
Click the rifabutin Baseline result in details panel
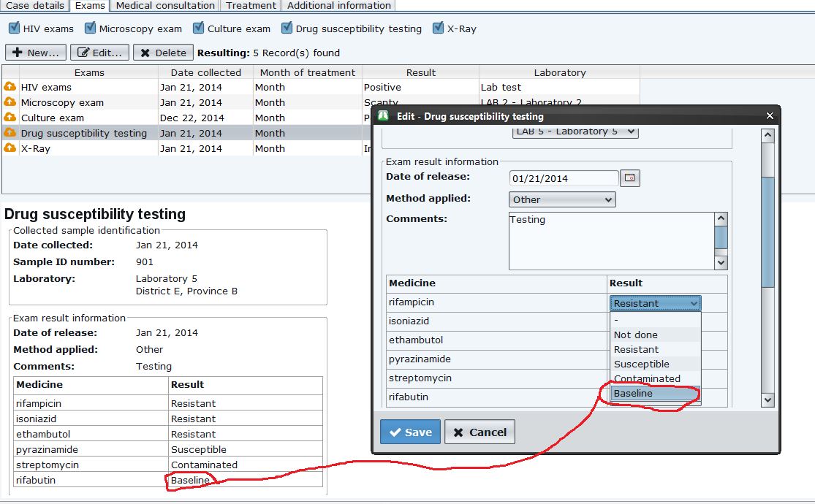[190, 480]
